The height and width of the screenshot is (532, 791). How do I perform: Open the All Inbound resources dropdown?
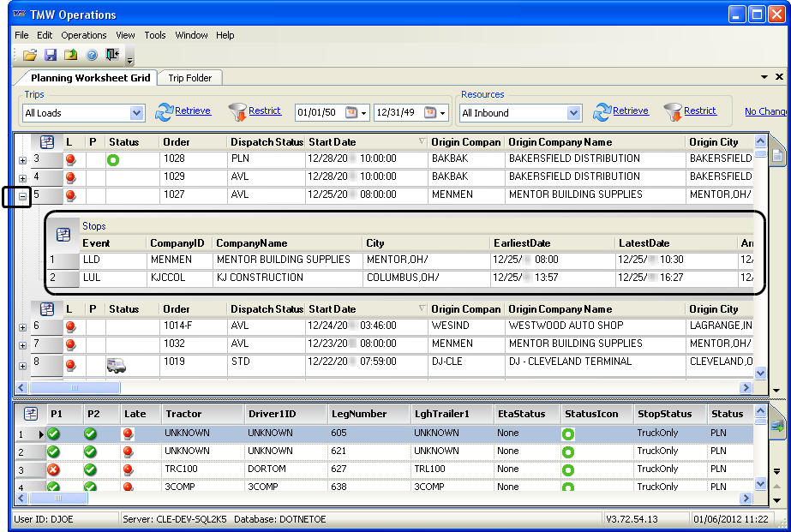click(x=573, y=113)
